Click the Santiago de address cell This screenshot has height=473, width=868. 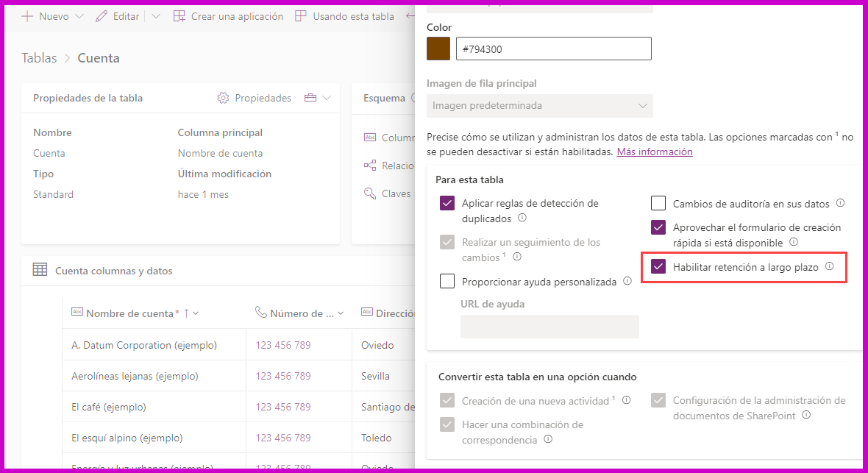tap(388, 407)
